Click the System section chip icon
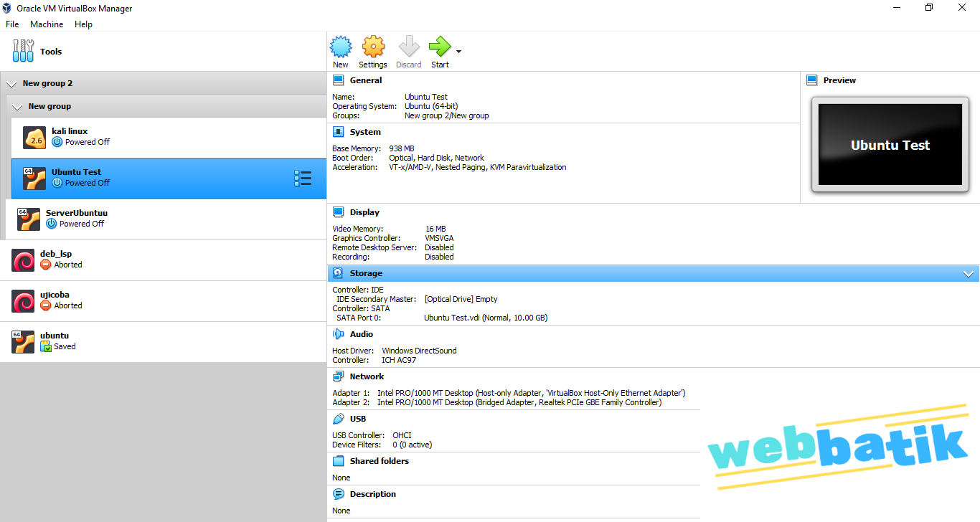Image resolution: width=980 pixels, height=522 pixels. pos(339,132)
